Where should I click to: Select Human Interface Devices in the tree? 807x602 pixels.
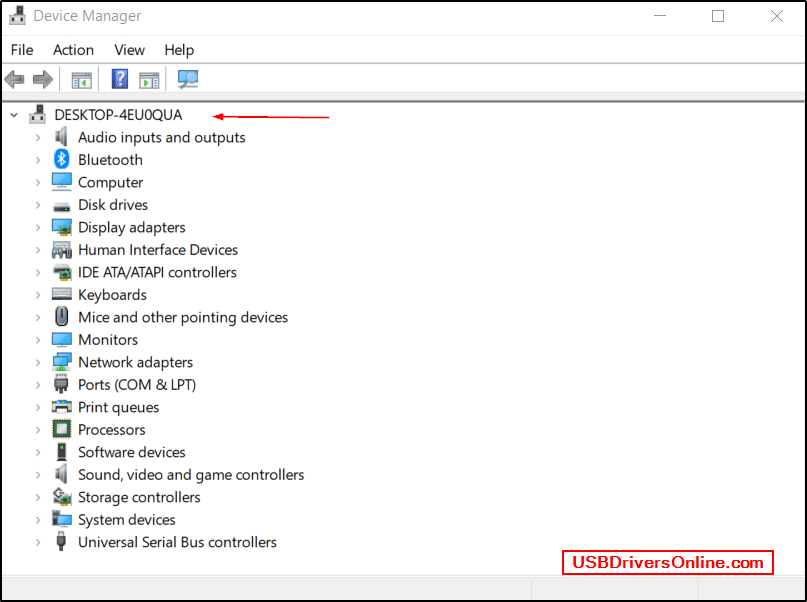158,250
